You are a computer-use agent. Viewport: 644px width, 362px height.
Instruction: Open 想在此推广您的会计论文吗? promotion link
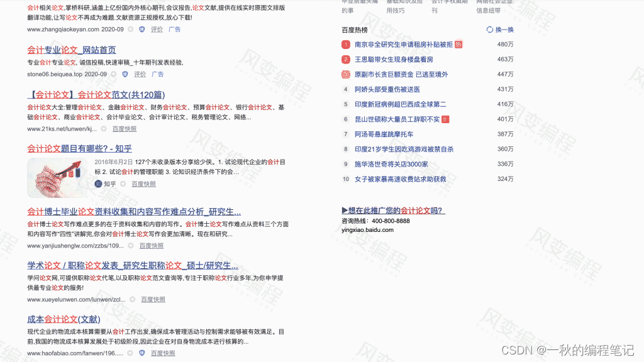point(394,211)
